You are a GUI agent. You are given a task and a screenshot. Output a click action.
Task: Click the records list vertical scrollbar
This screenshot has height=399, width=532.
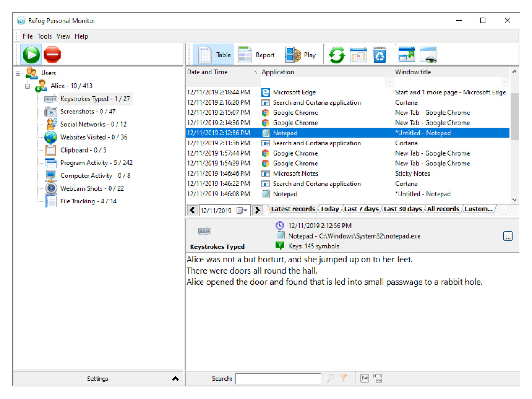pos(514,116)
